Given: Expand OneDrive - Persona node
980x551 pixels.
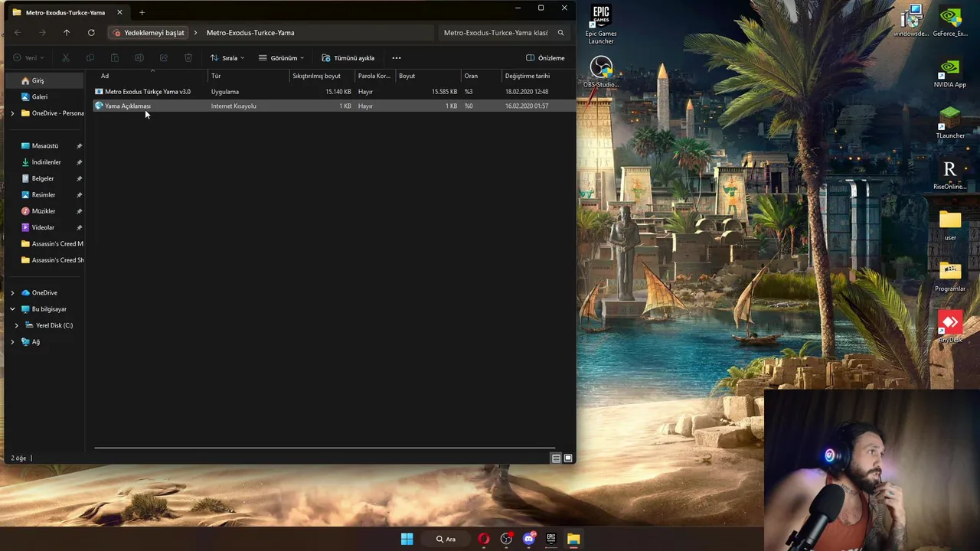Looking at the screenshot, I should (12, 113).
